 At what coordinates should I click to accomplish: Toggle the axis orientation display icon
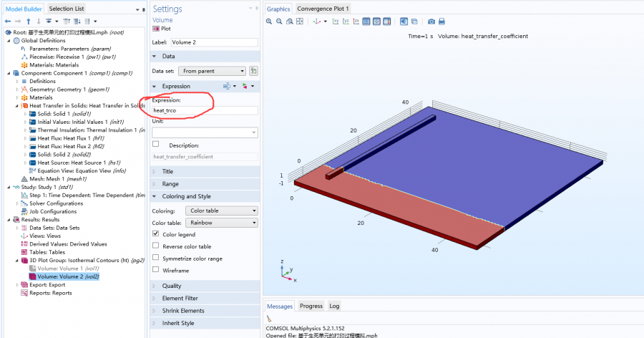(376, 21)
